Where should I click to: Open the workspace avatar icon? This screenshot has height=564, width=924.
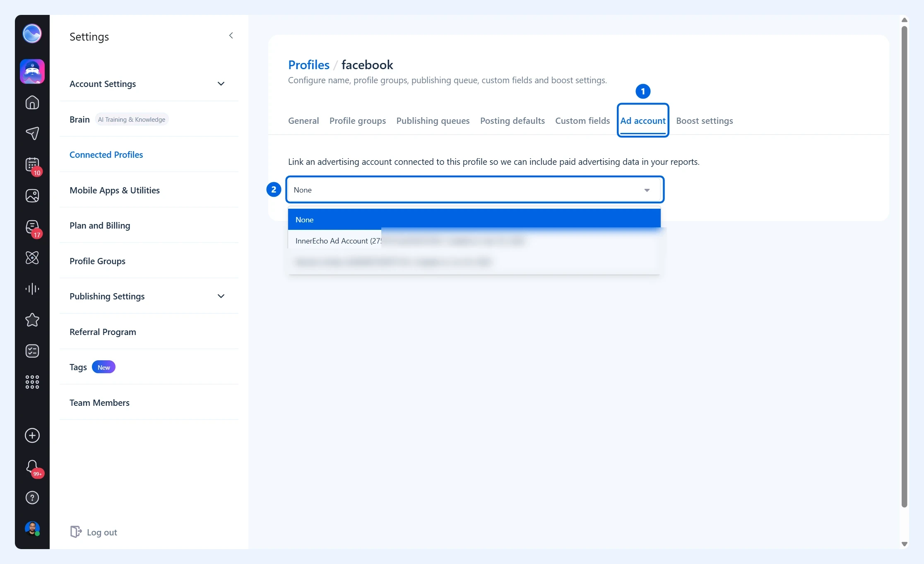coord(32,71)
